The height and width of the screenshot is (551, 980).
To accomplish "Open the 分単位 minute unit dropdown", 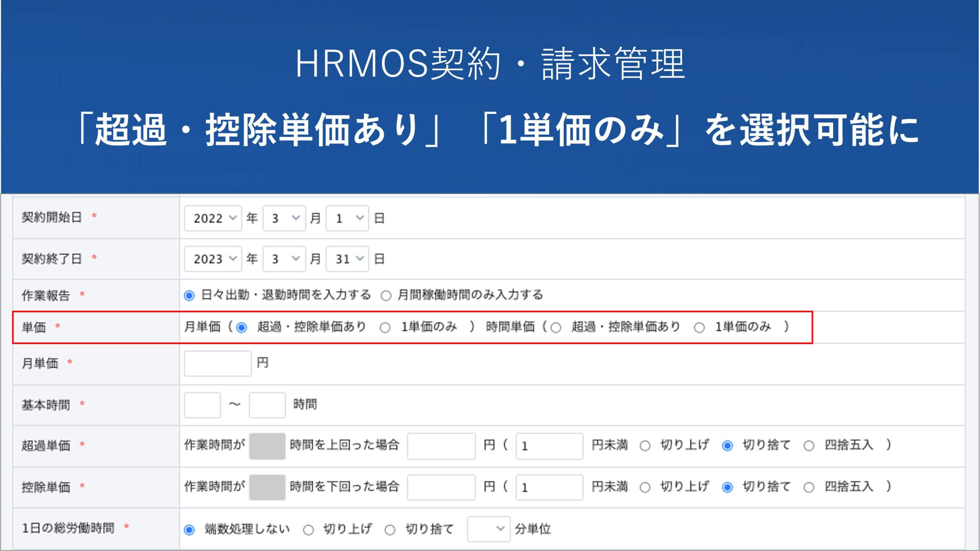I will point(489,529).
